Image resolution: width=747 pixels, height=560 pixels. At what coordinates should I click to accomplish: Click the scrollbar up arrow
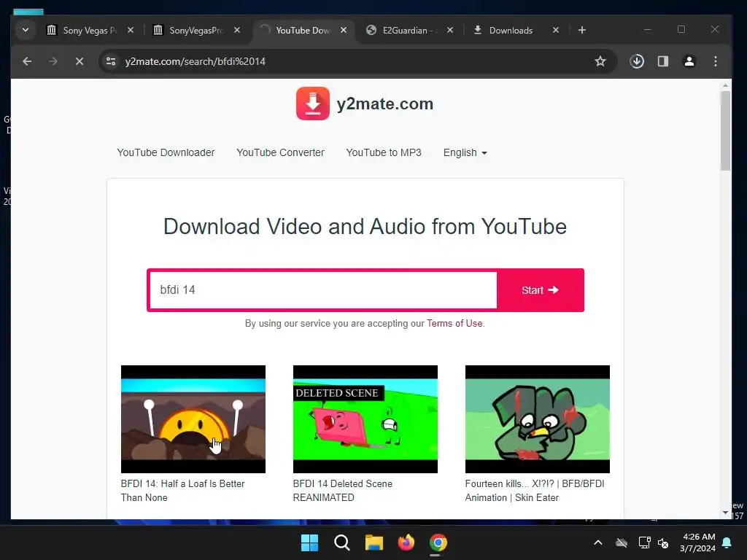[725, 86]
